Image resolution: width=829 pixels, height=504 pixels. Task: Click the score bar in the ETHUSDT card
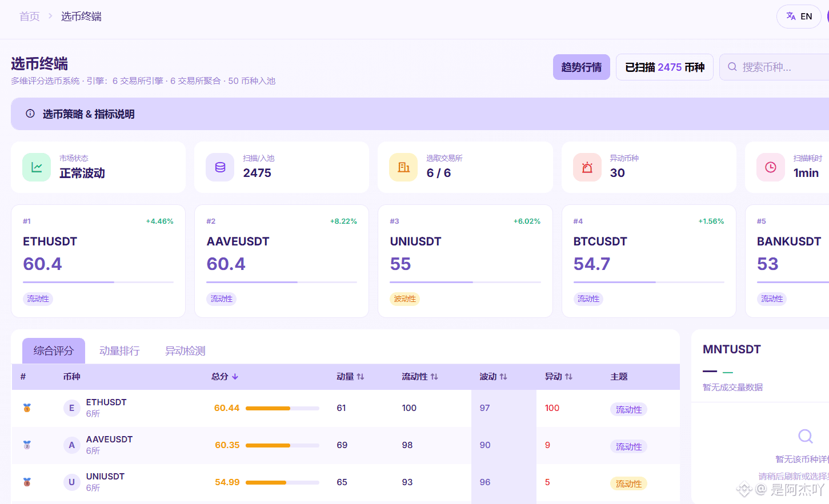(98, 282)
